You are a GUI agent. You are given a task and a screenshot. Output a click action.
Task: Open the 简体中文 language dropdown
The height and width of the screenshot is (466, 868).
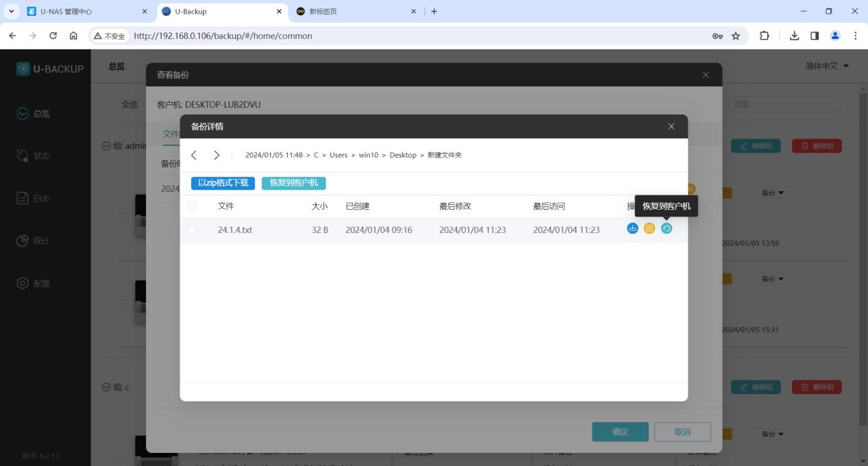pos(827,66)
